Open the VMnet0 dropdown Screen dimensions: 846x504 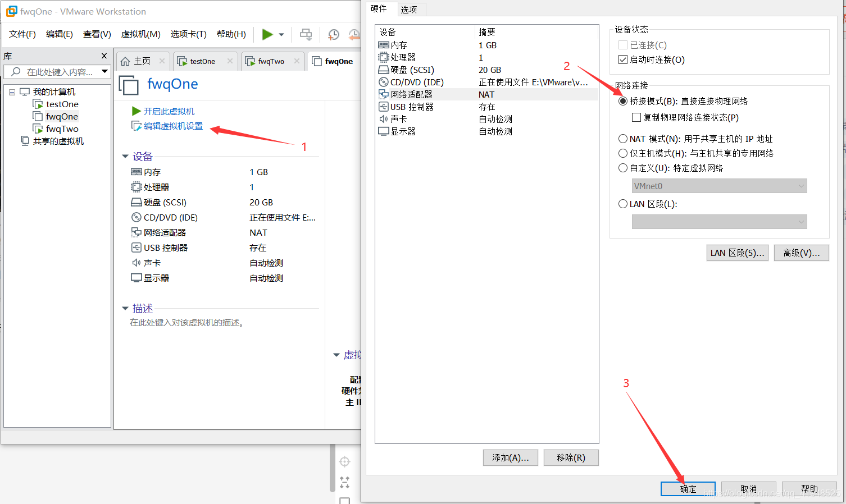719,186
